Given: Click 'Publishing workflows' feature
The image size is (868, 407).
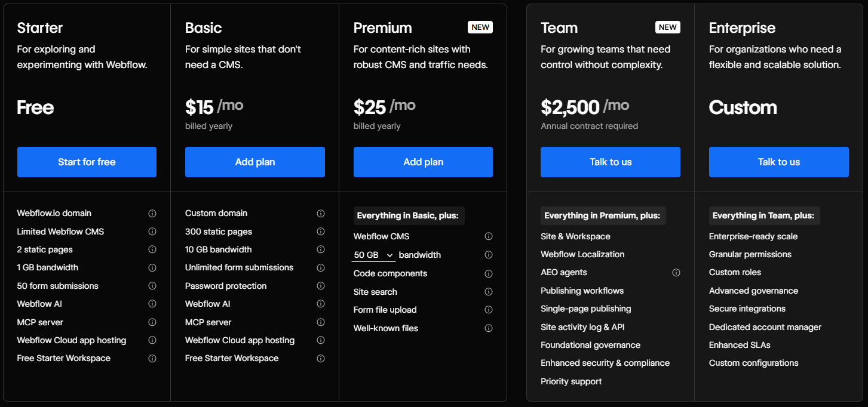Looking at the screenshot, I should click(582, 291).
